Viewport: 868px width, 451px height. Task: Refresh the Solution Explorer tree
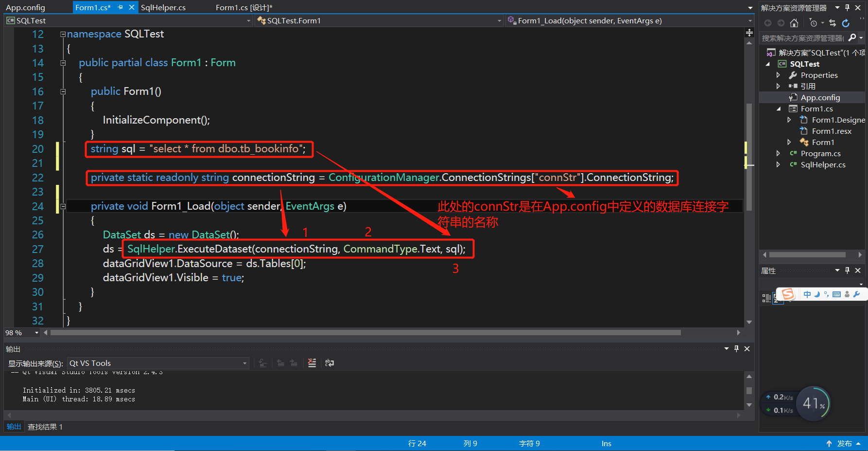click(x=846, y=23)
